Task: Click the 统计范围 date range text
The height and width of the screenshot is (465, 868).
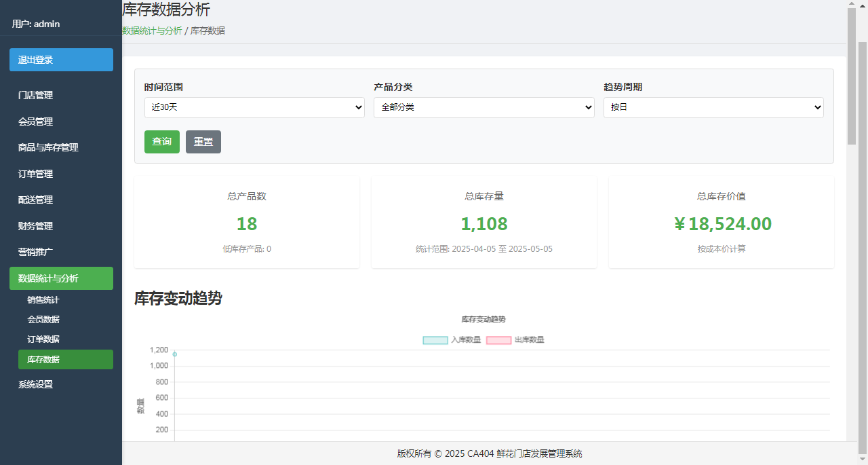Action: 484,249
